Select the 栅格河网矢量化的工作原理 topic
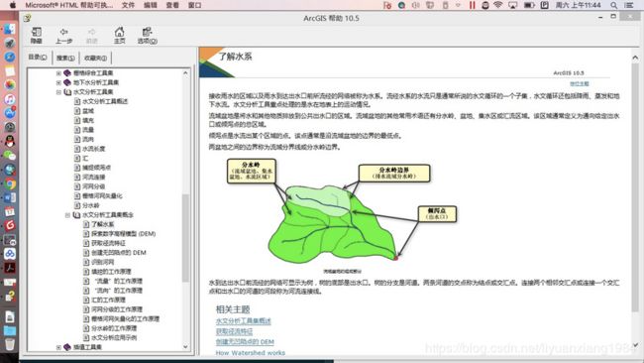Screen dimensions: 644x363 [x=125, y=319]
